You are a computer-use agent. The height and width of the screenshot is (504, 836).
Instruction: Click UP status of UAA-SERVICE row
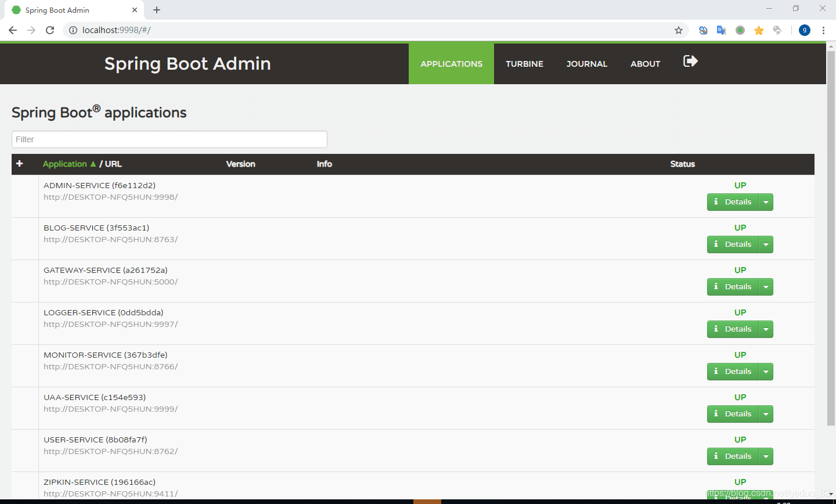coord(740,397)
